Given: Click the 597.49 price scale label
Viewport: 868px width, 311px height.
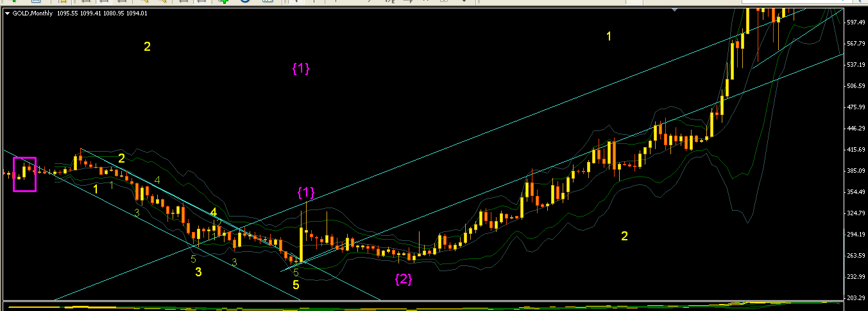Looking at the screenshot, I should (856, 22).
